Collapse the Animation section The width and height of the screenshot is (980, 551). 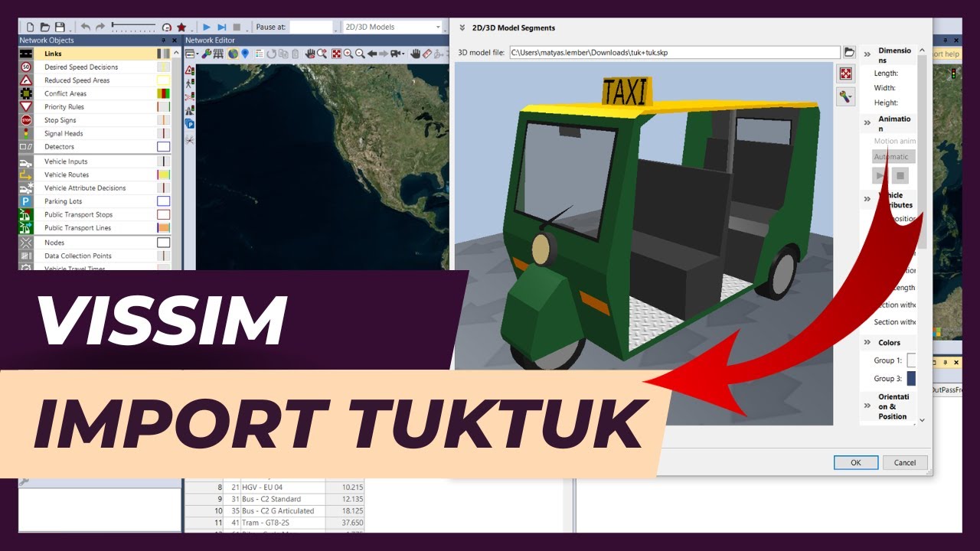click(867, 122)
